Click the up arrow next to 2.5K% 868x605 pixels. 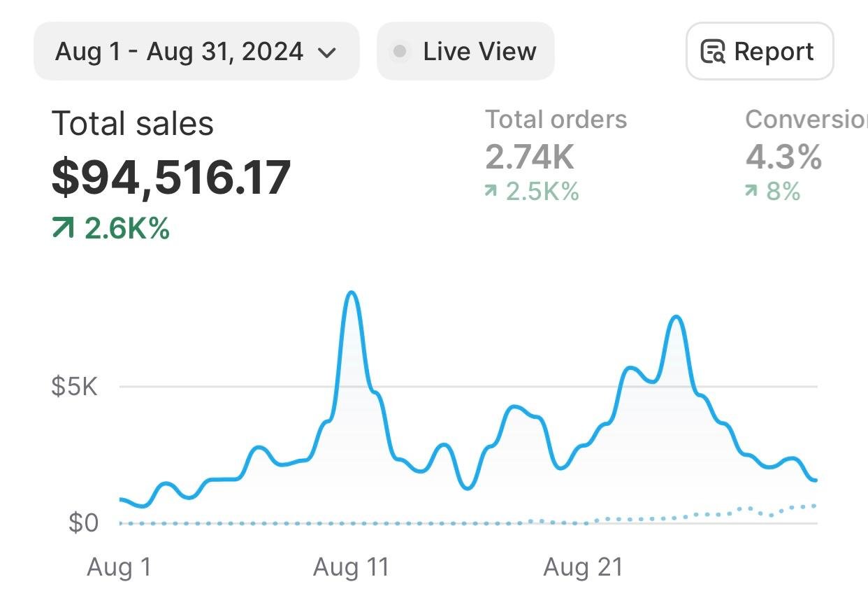tap(492, 190)
